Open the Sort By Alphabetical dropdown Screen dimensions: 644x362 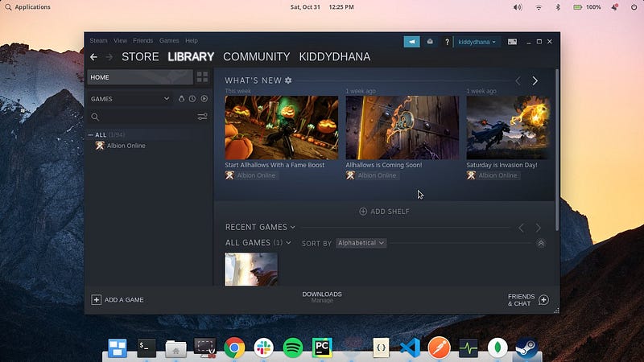pos(361,243)
